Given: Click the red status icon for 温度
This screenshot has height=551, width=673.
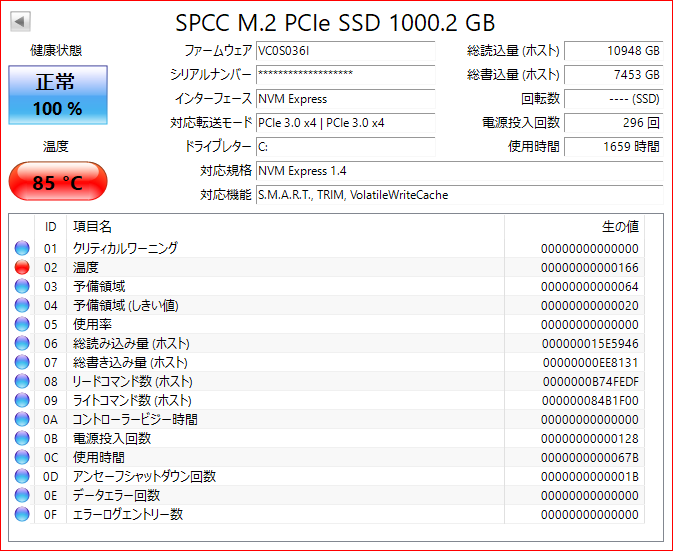Looking at the screenshot, I should [22, 267].
